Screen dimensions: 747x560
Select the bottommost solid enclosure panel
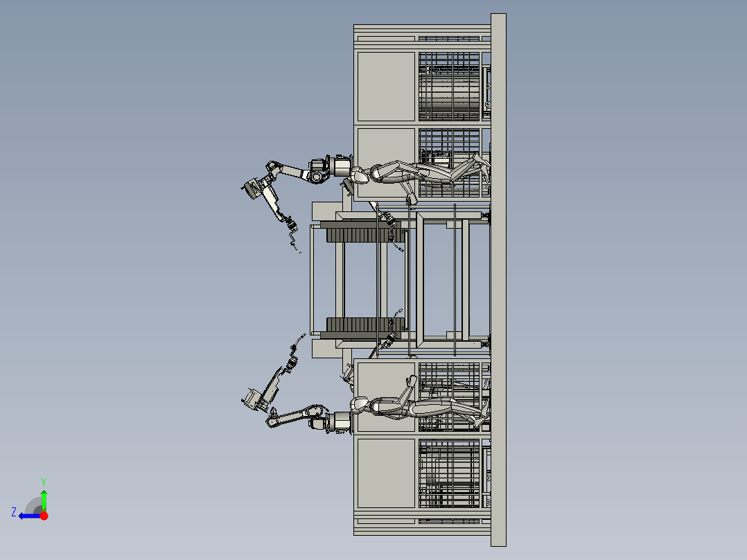(x=386, y=473)
